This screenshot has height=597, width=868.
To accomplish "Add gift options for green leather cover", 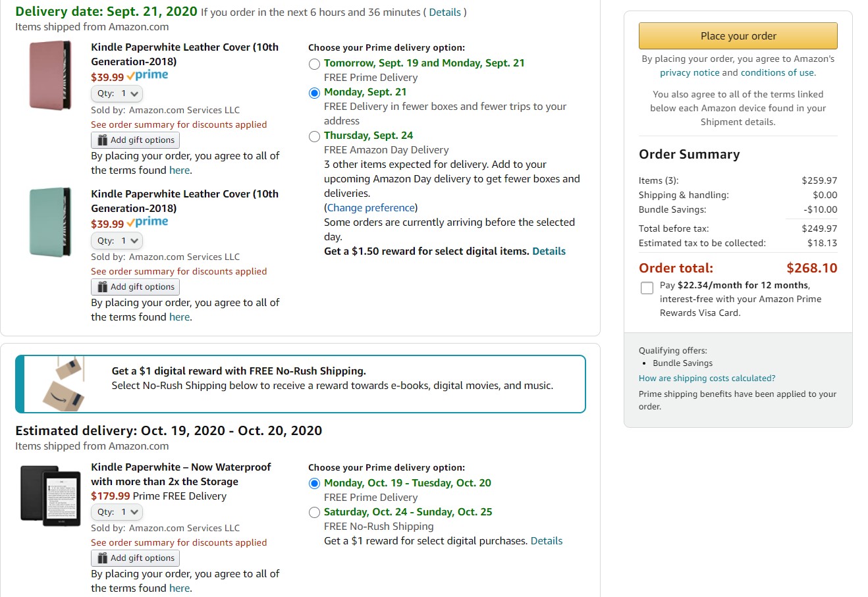I will click(x=135, y=287).
